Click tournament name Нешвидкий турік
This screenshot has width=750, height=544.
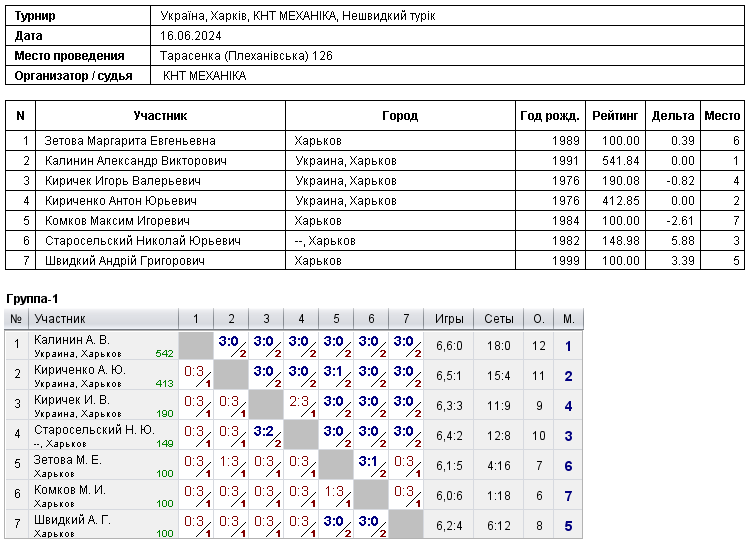tap(388, 16)
